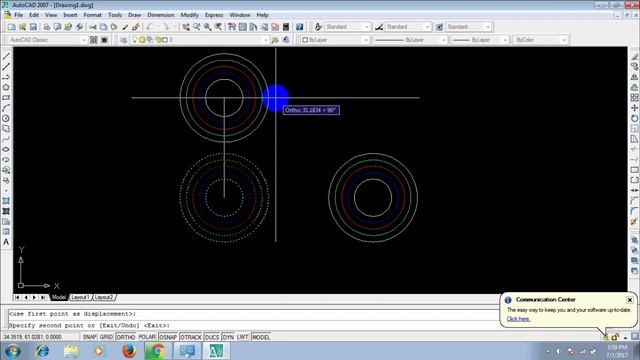Open the Windows Start button
Screen dimensions: 640x360
[12, 351]
